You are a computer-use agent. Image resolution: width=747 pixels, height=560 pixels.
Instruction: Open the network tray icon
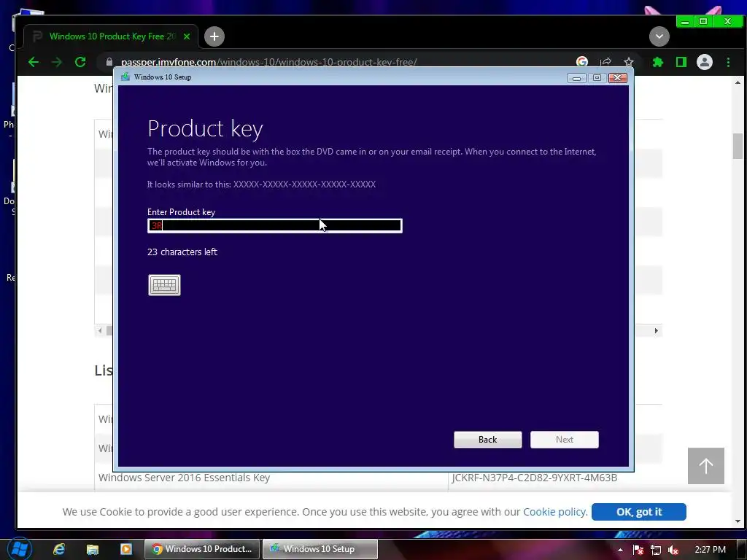click(x=656, y=550)
